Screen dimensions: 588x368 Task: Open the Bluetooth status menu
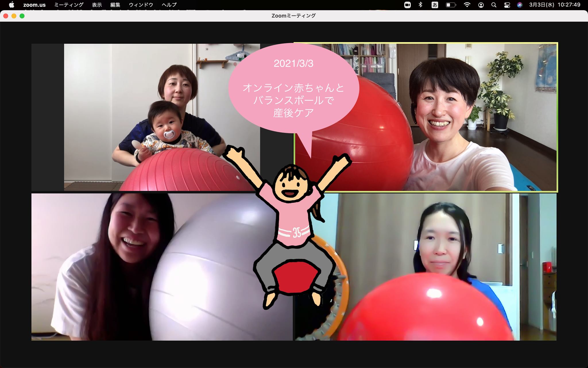pyautogui.click(x=421, y=5)
